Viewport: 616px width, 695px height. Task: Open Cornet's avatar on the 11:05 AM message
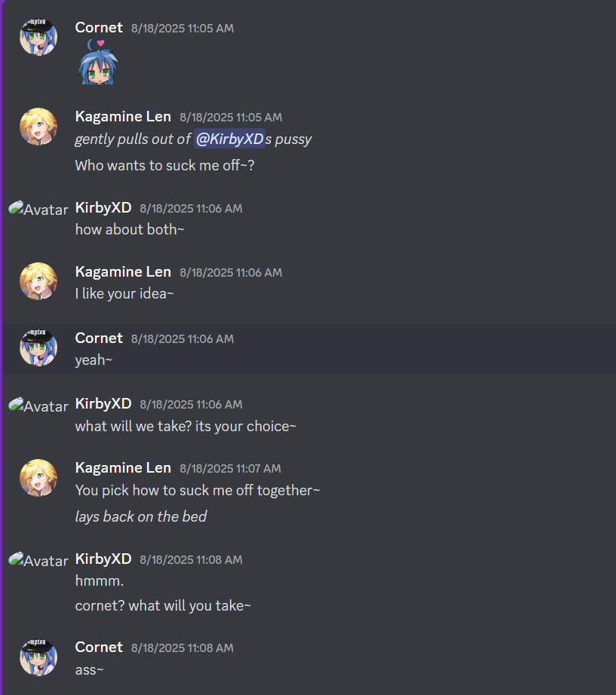coord(38,37)
